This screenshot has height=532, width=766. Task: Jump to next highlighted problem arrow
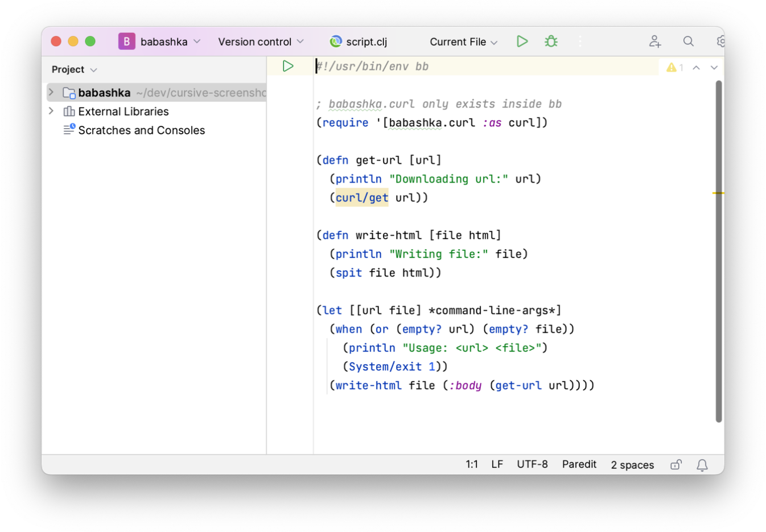[x=714, y=67]
